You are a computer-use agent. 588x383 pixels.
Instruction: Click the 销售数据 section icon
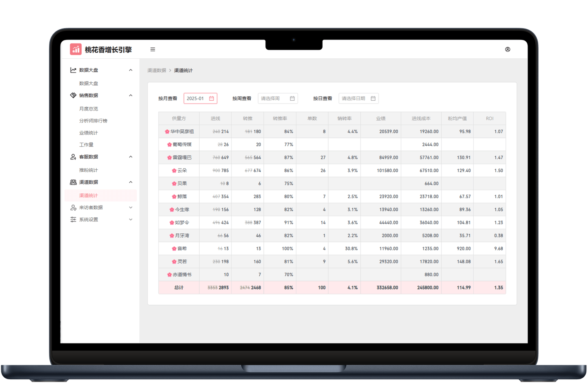[x=73, y=95]
